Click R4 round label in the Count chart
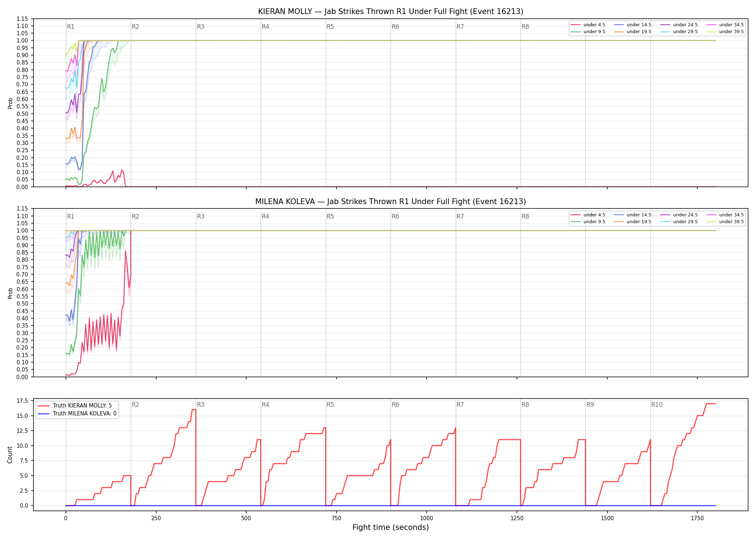 265,405
